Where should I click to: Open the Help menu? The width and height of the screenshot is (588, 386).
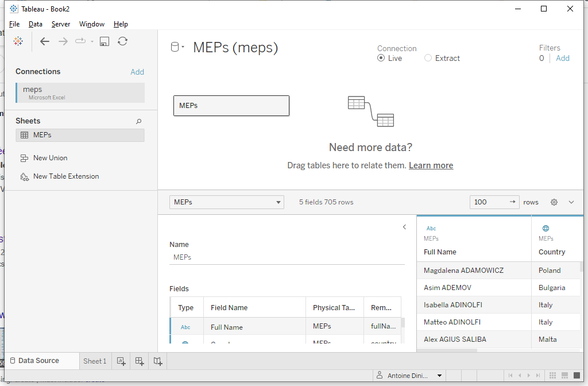tap(121, 24)
